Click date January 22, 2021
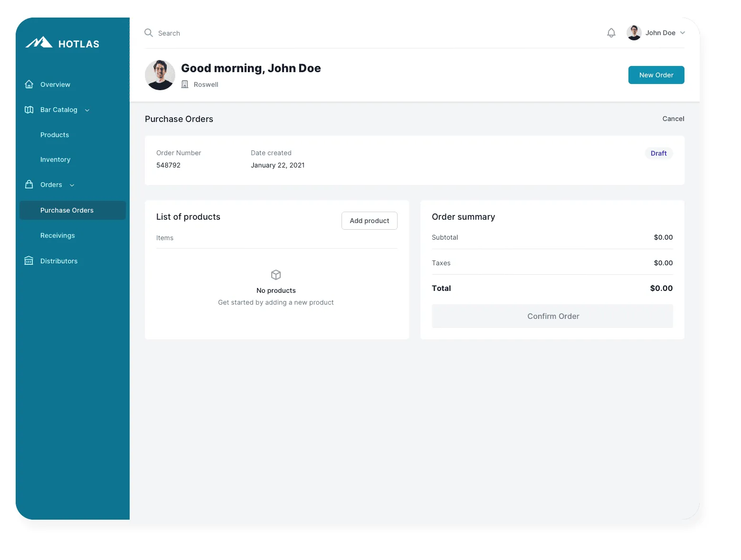The height and width of the screenshot is (560, 741). (x=278, y=165)
